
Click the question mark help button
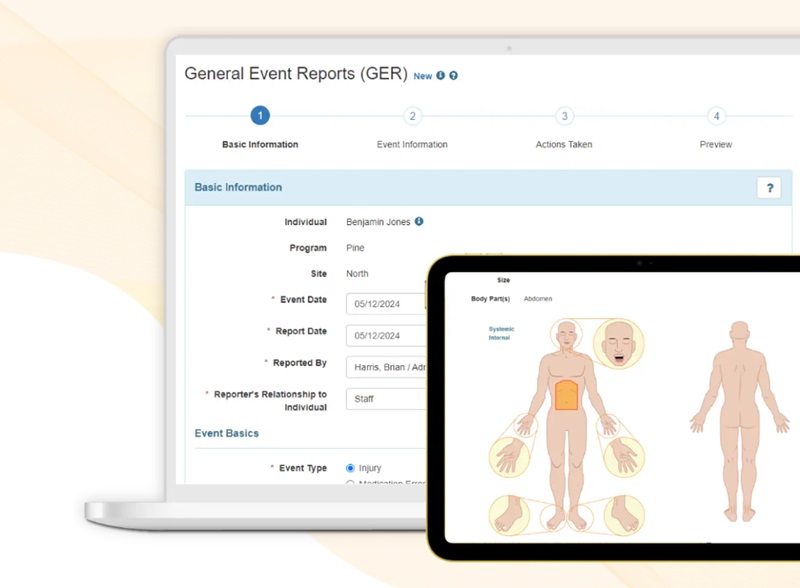(768, 188)
